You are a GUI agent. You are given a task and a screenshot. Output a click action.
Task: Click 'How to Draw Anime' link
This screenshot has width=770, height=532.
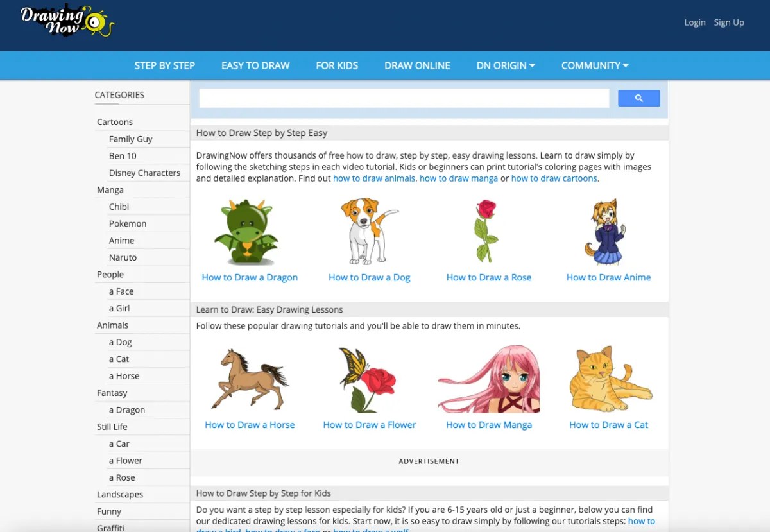608,277
